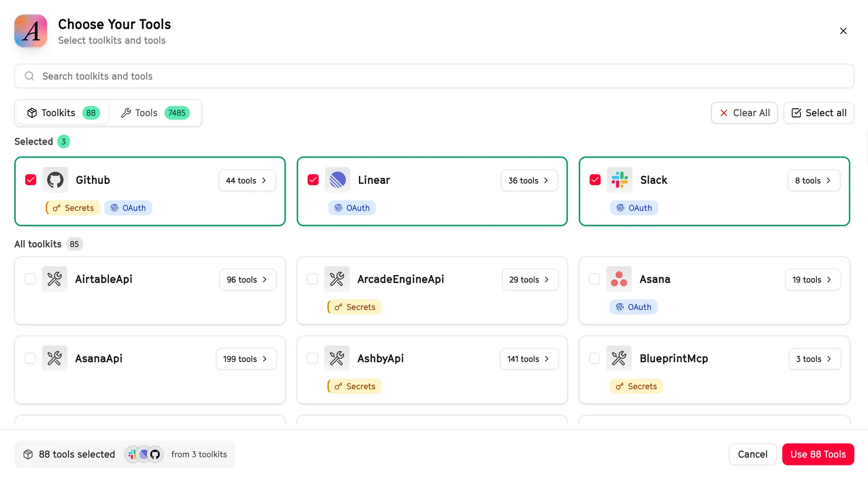Focus the Search toolkits and tools field
868x477 pixels.
(x=434, y=76)
